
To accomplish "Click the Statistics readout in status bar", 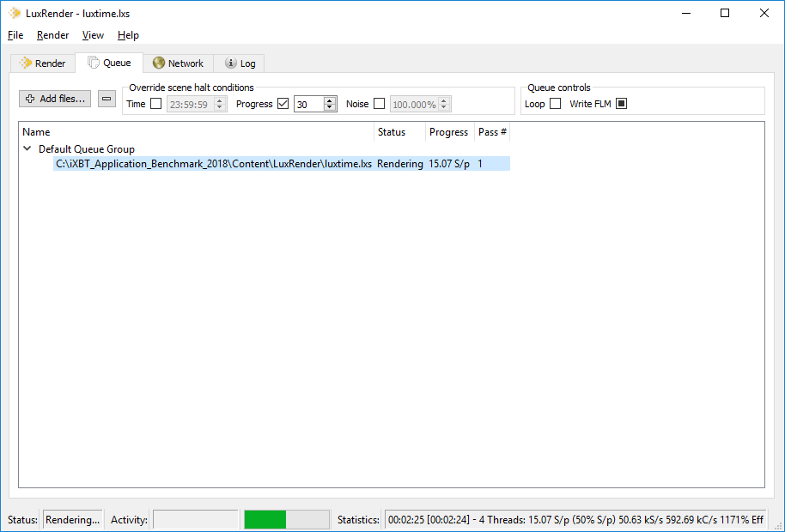I will tap(575, 519).
